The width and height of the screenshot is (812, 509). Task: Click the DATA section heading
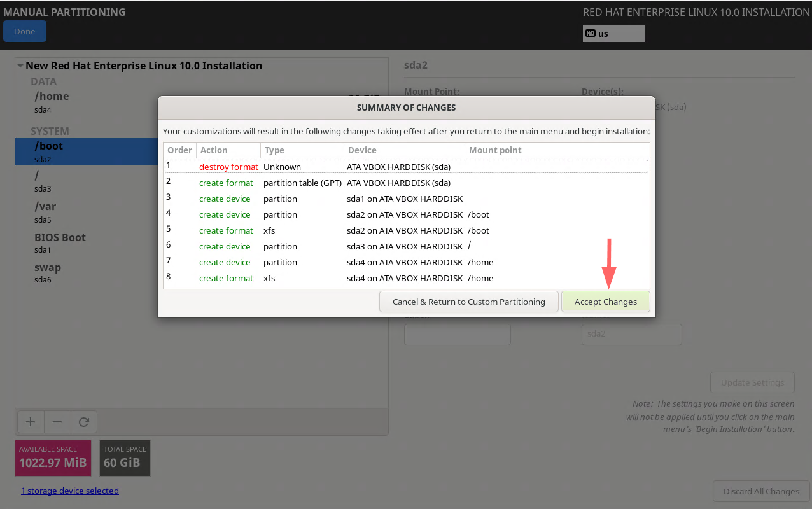point(43,81)
